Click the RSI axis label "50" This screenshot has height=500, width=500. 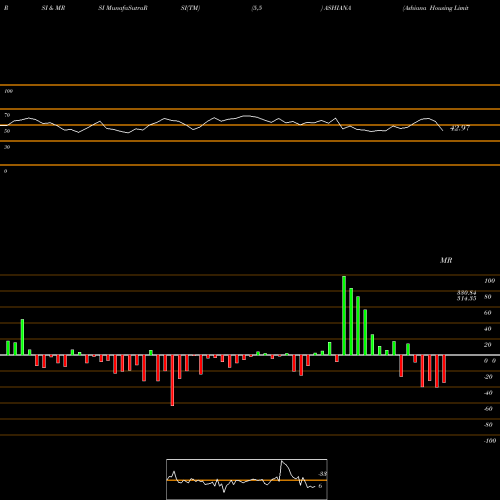point(7,131)
